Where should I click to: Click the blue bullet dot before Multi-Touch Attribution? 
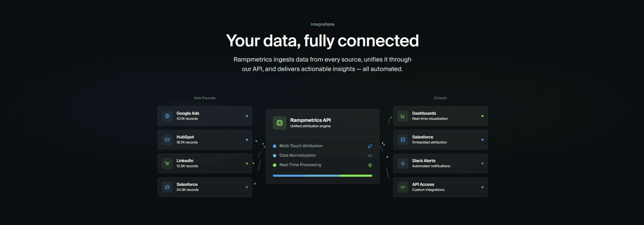[275, 146]
